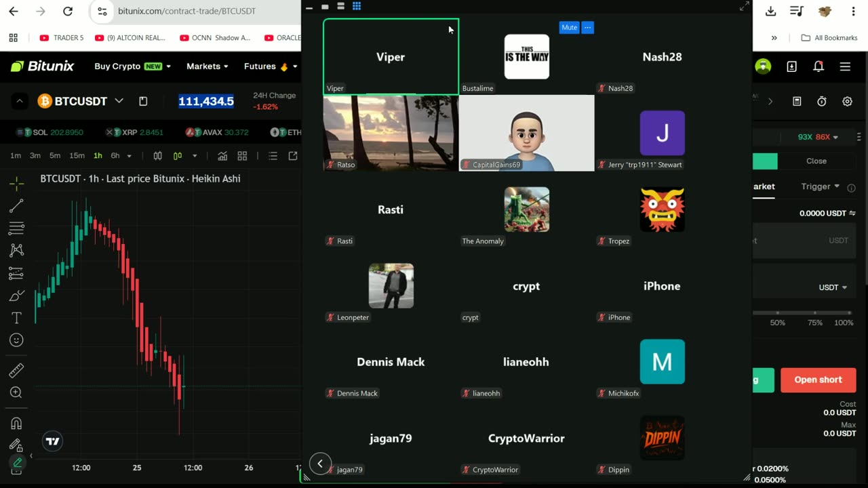
Task: Select the forecasting and measurement tool
Action: [x=17, y=273]
